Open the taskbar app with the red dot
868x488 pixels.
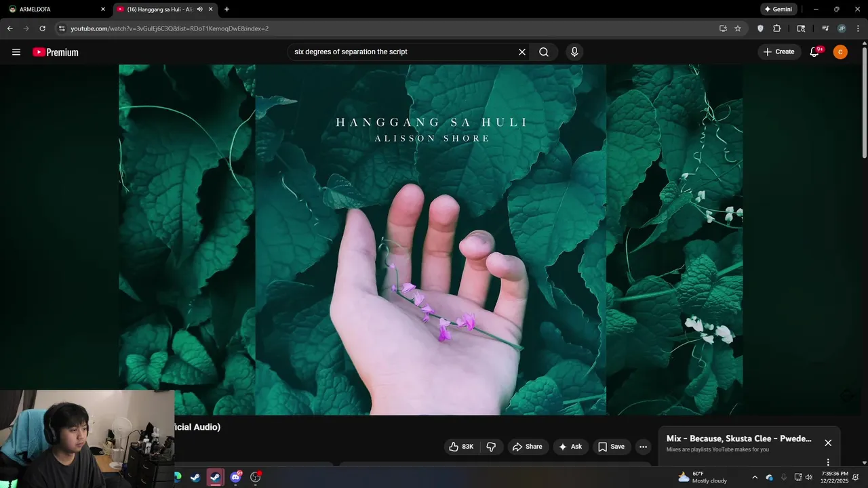[x=256, y=477]
